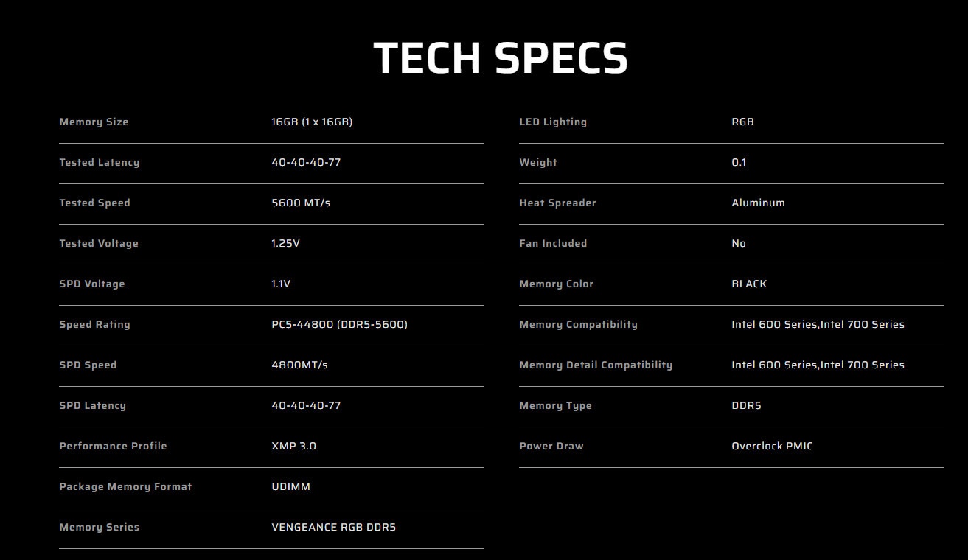Screen dimensions: 968x560
Task: Click the 16GB (1 x 16GB) value
Action: pyautogui.click(x=312, y=122)
